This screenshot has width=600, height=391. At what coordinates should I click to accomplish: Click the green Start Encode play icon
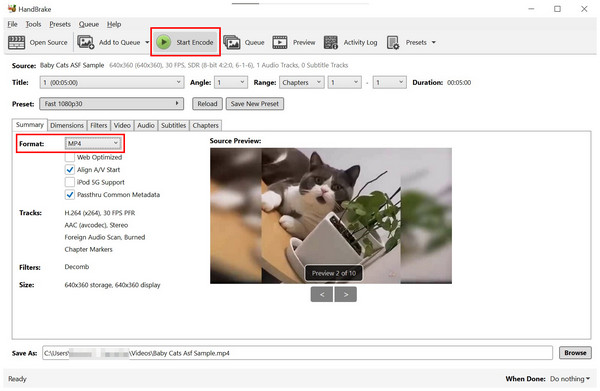164,42
